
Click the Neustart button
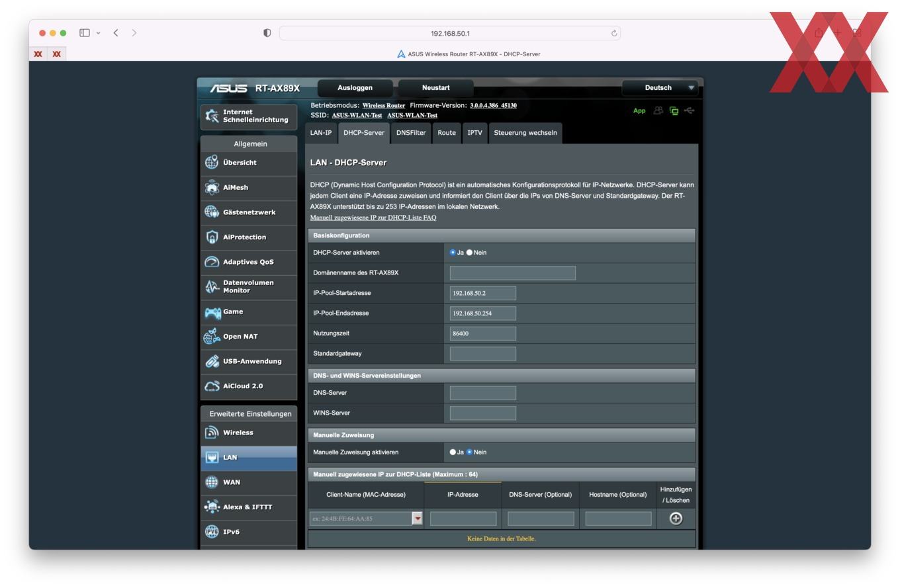436,88
